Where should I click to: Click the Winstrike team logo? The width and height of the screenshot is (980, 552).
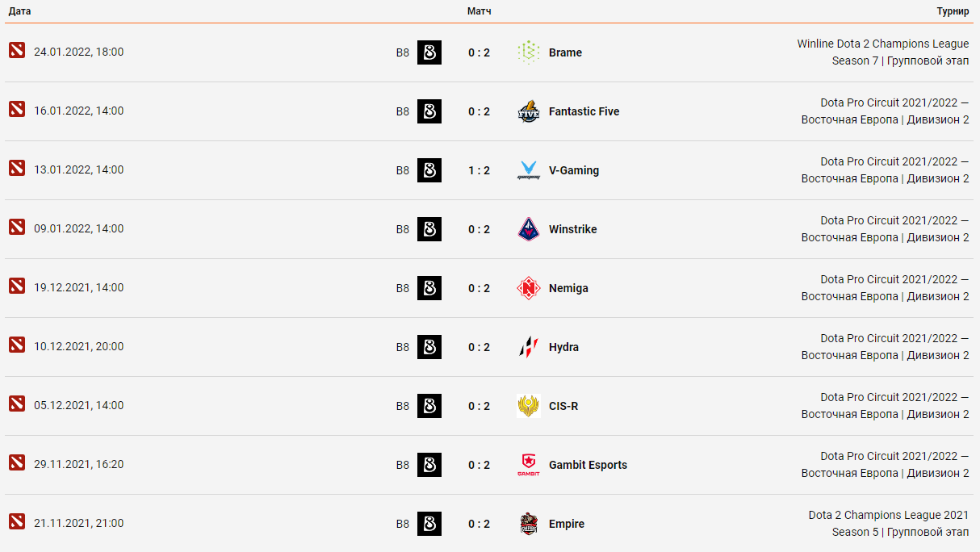(x=529, y=229)
